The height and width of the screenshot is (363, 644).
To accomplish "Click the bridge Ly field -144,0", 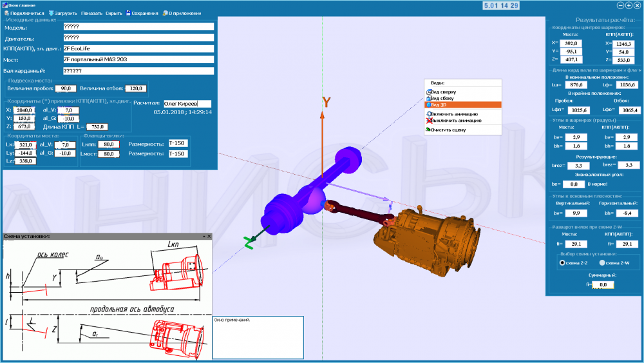I will [x=26, y=153].
